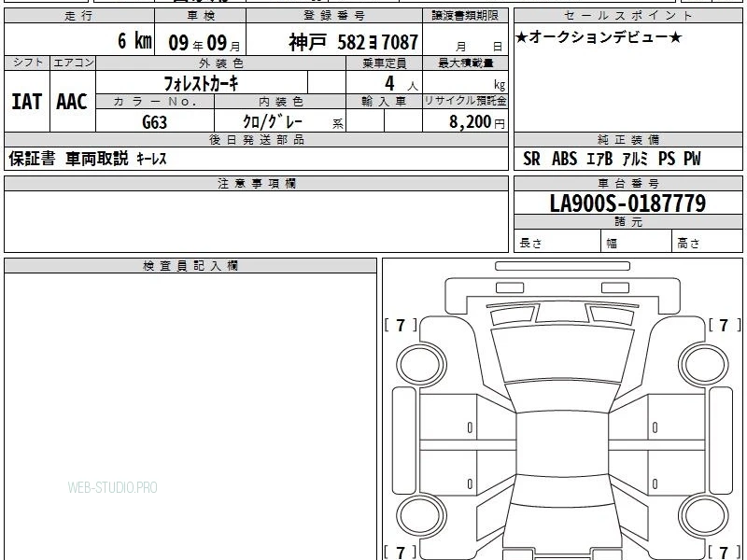Image resolution: width=747 pixels, height=560 pixels.
Task: Click the 車台番号 header
Action: [x=627, y=183]
